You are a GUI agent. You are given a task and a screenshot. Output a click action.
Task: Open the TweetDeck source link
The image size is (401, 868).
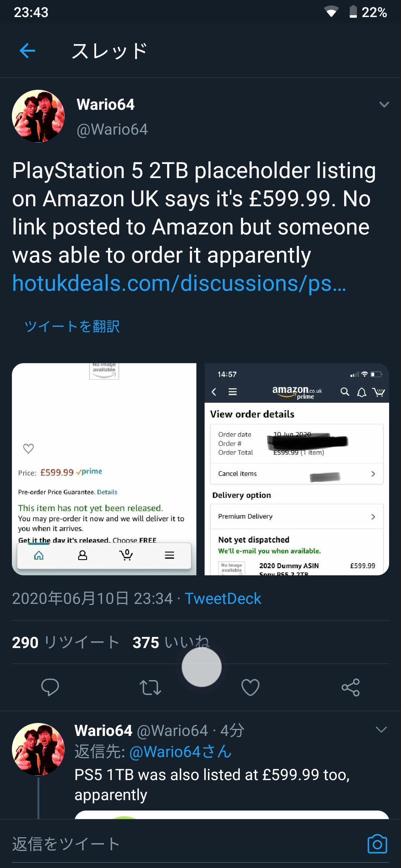pos(223,598)
